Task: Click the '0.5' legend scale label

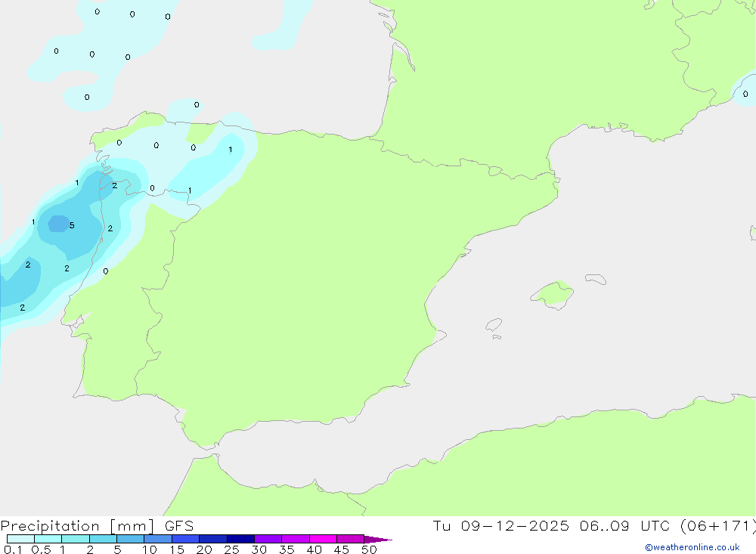Action: click(41, 549)
